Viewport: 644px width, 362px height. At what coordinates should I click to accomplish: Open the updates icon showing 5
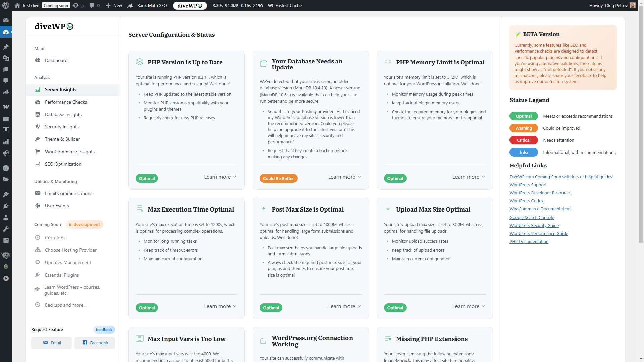coord(78,5)
